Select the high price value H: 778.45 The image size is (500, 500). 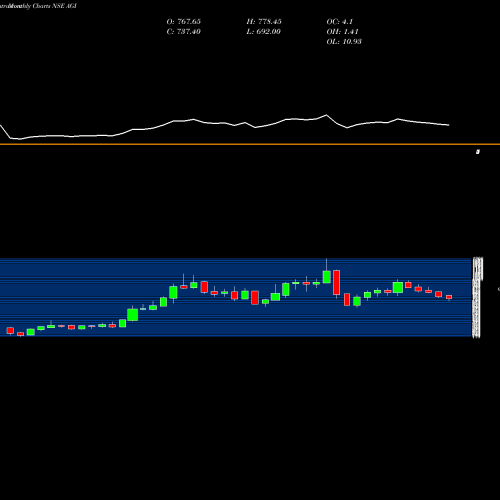pos(264,22)
